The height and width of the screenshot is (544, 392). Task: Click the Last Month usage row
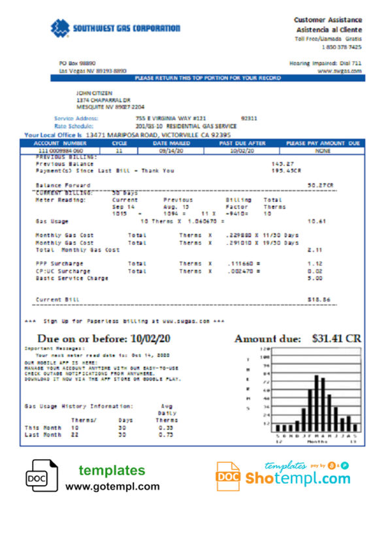point(99,435)
